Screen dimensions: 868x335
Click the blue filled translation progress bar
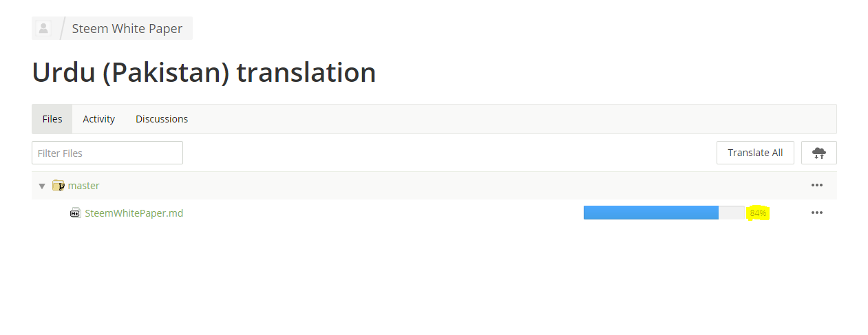[650, 213]
